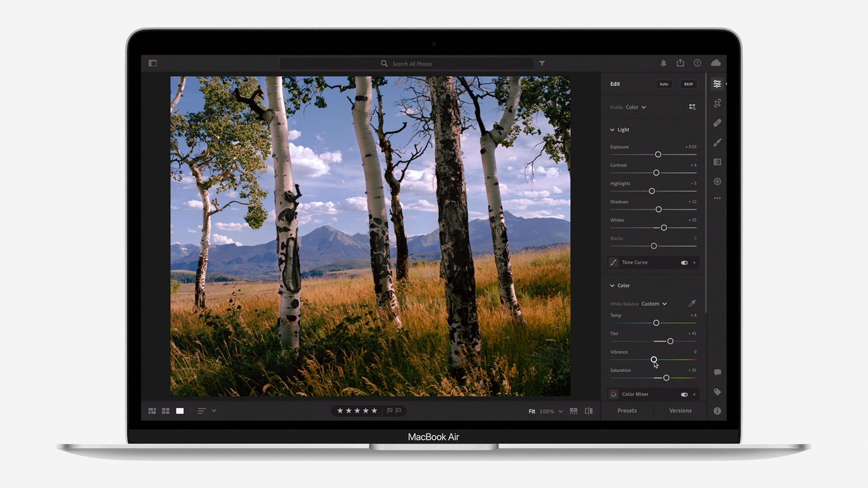
Task: Toggle the Tone Curve switch
Action: pyautogui.click(x=684, y=263)
